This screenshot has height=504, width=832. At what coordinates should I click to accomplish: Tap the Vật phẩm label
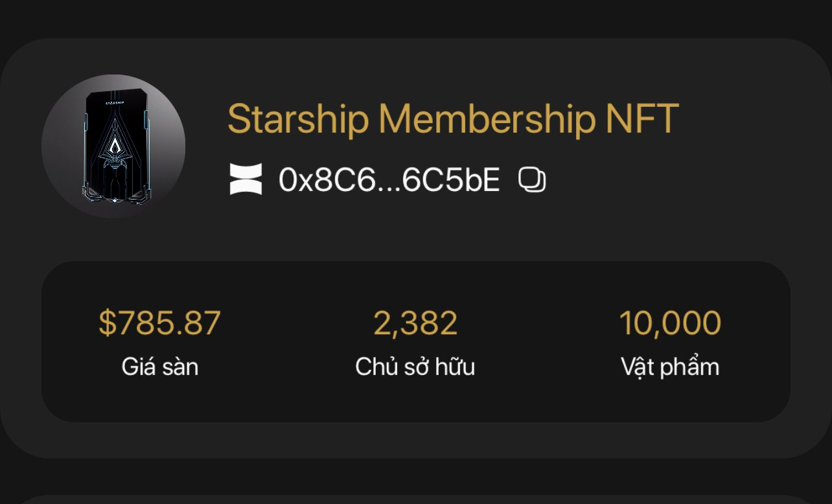[670, 367]
